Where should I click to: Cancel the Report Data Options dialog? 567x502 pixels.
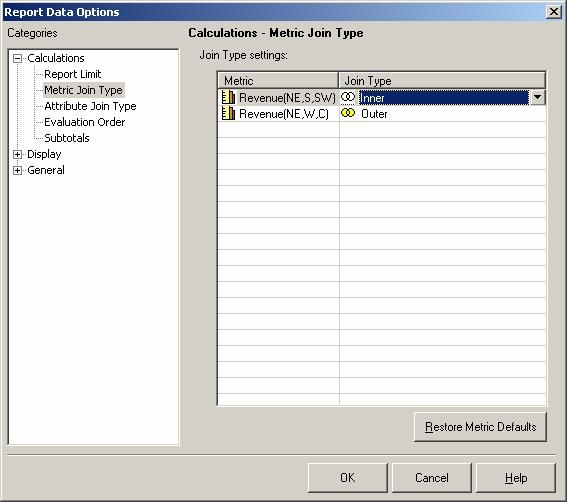(431, 478)
